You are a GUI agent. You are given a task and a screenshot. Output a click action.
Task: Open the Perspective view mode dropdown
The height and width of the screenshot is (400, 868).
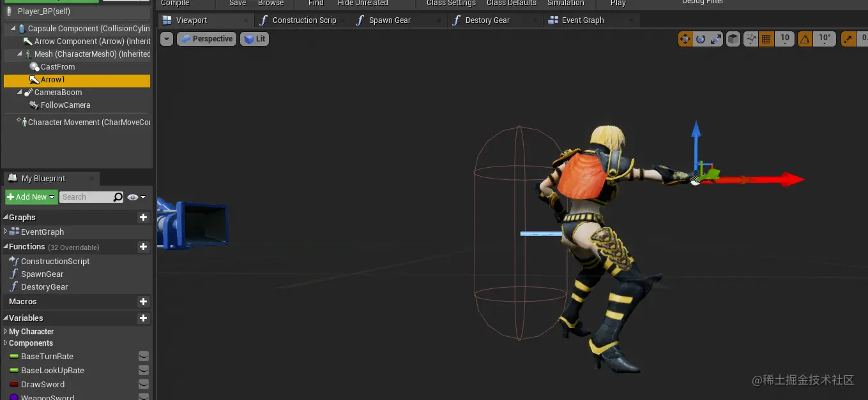[206, 39]
